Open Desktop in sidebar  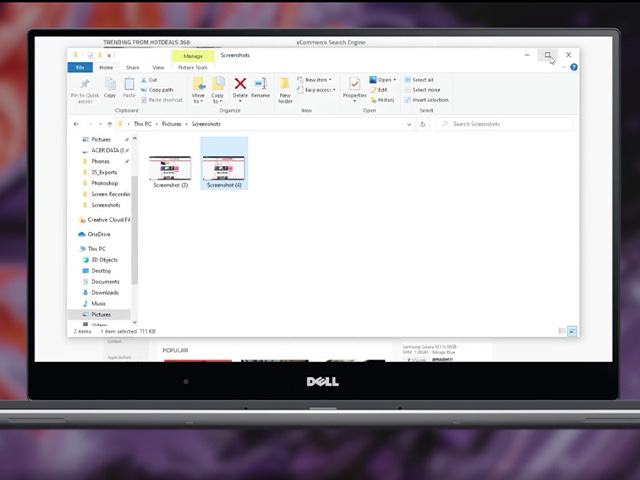click(x=101, y=271)
